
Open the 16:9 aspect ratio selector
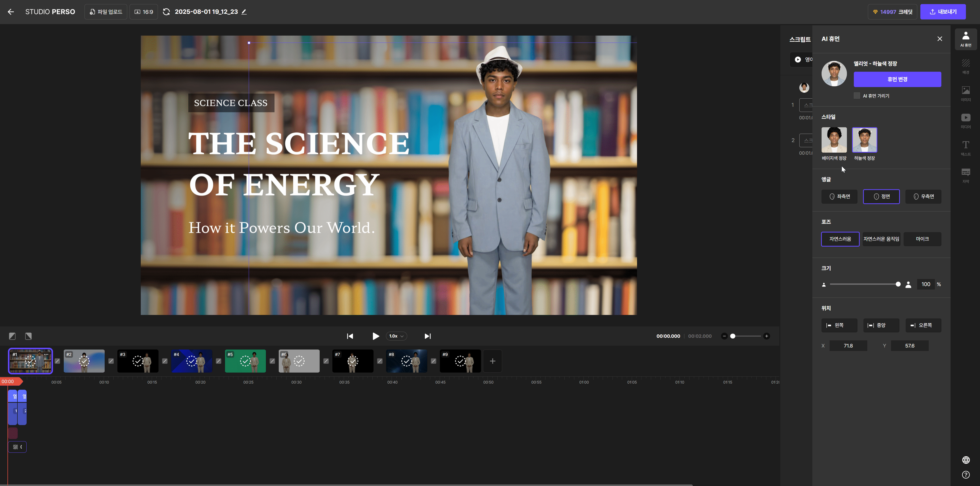click(143, 12)
